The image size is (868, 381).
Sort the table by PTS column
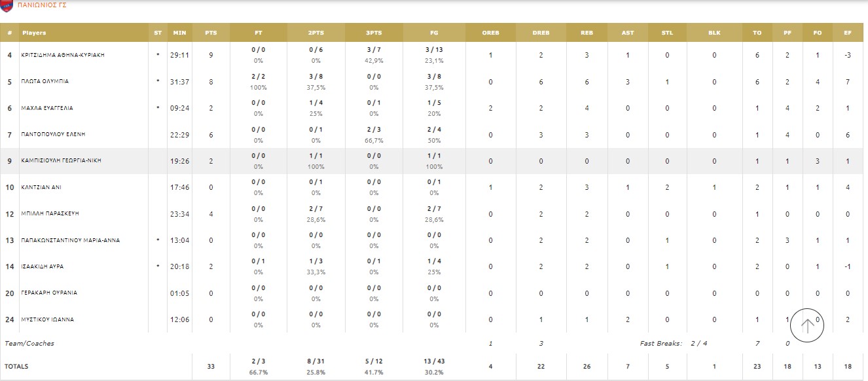211,33
